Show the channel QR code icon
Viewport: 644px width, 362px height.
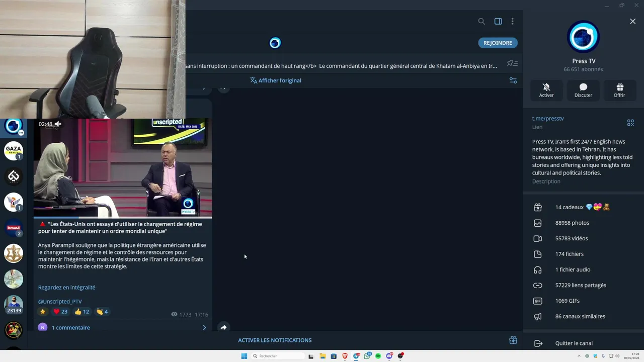point(630,123)
